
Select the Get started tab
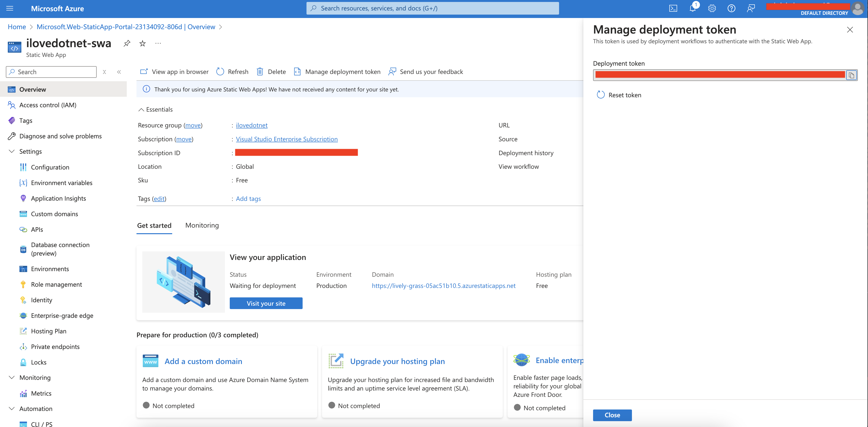[x=154, y=225]
